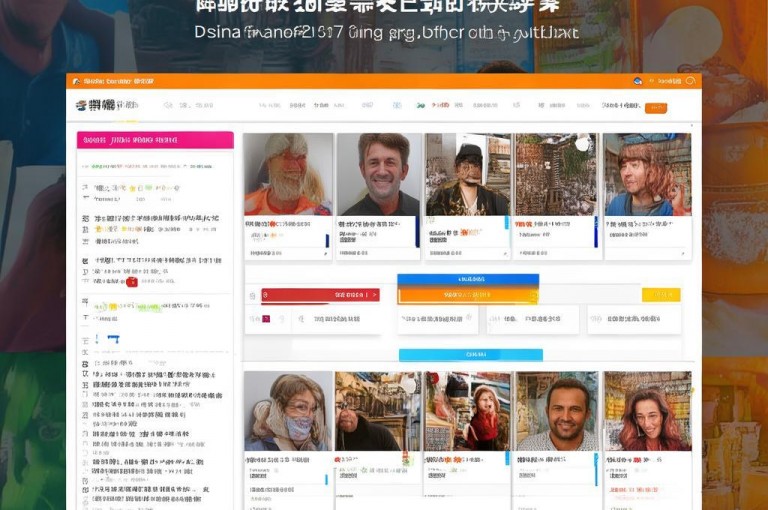This screenshot has width=768, height=510.
Task: Open the photo of the dark-haired person in a black top
Action: pyautogui.click(x=378, y=411)
